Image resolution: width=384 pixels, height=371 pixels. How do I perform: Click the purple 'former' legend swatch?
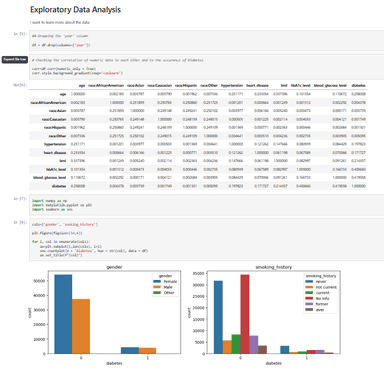point(309,304)
